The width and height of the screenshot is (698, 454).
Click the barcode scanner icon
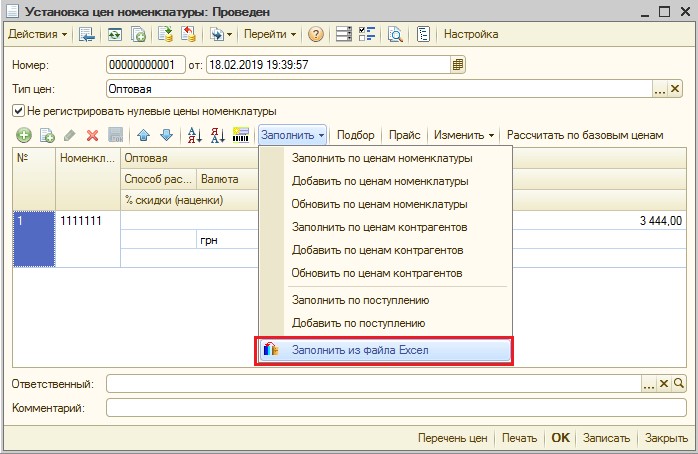click(241, 135)
